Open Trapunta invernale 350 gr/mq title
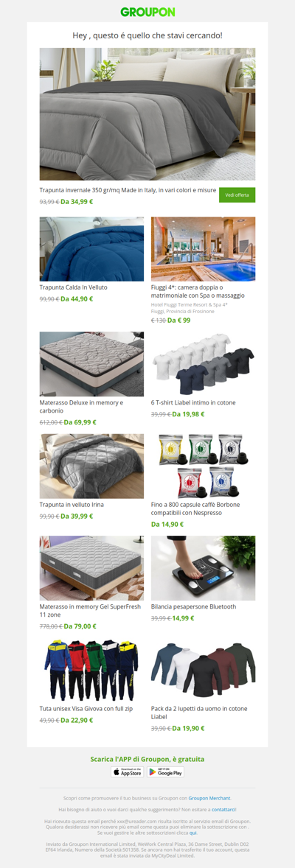Viewport: 295px width, 868px height. pos(128,190)
